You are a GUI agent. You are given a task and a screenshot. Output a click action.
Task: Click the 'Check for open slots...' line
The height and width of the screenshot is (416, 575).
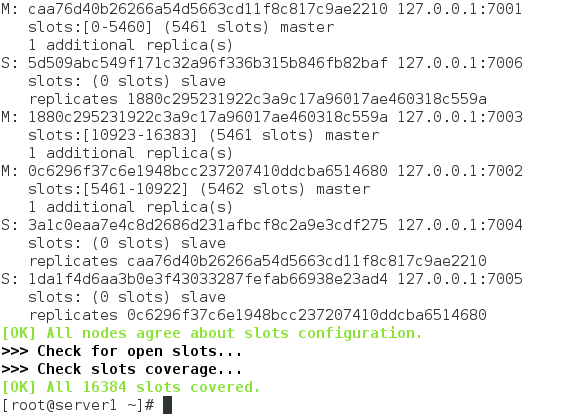121,351
